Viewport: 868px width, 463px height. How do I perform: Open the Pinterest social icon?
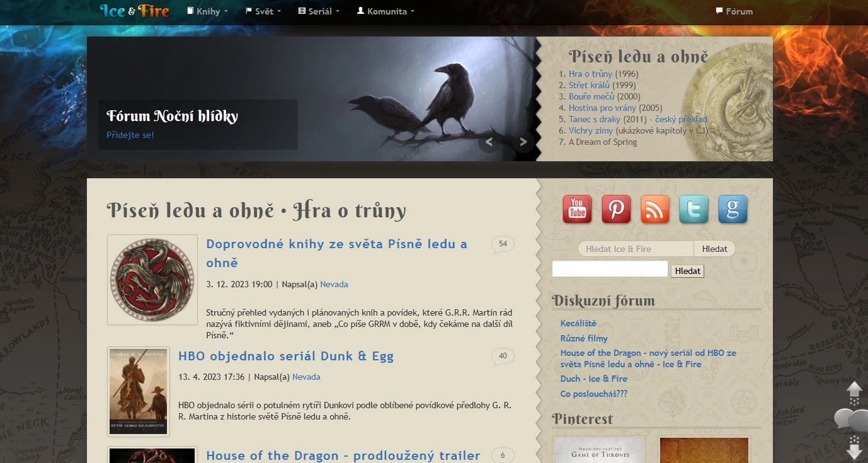(616, 209)
